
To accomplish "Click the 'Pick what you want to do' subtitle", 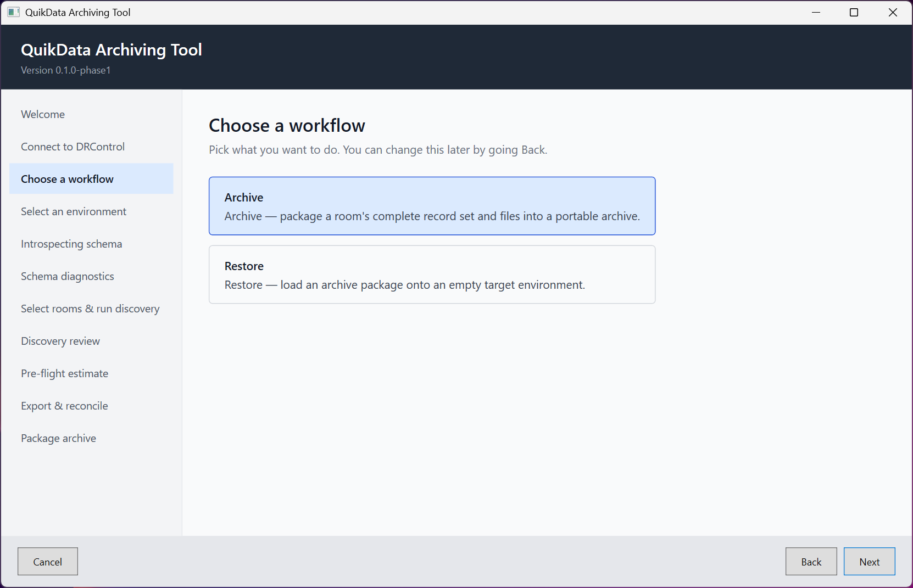I will click(378, 150).
